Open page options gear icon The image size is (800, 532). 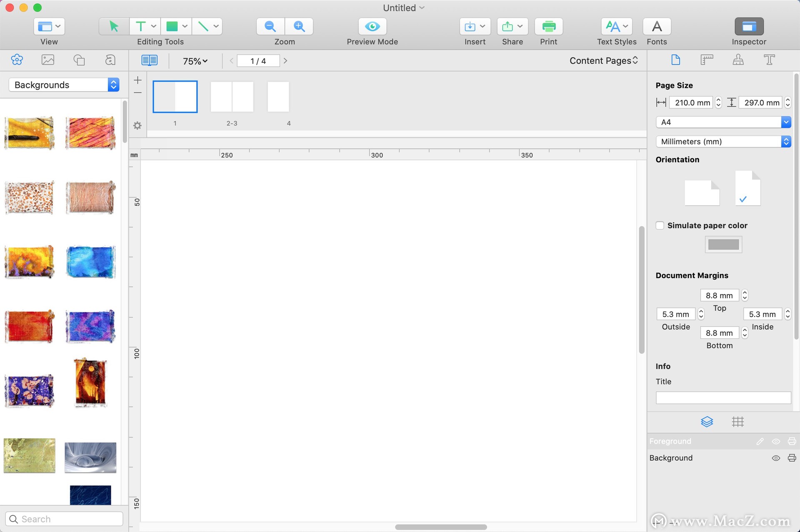[137, 125]
